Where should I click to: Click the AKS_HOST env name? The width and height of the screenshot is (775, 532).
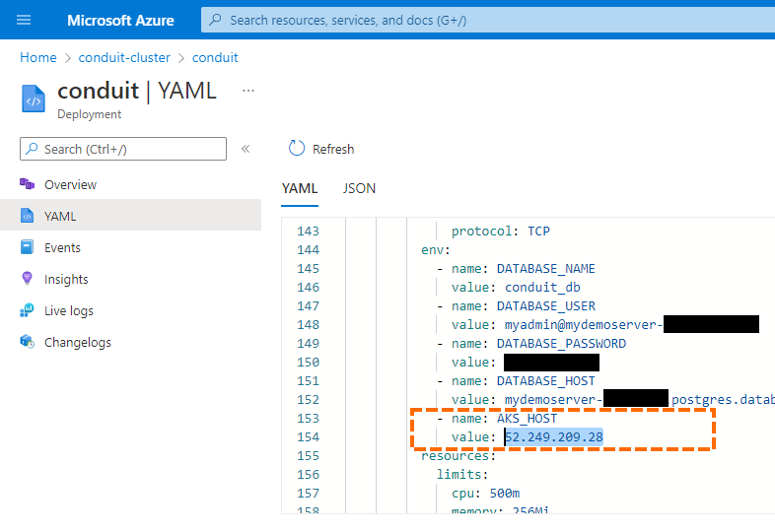(x=527, y=419)
